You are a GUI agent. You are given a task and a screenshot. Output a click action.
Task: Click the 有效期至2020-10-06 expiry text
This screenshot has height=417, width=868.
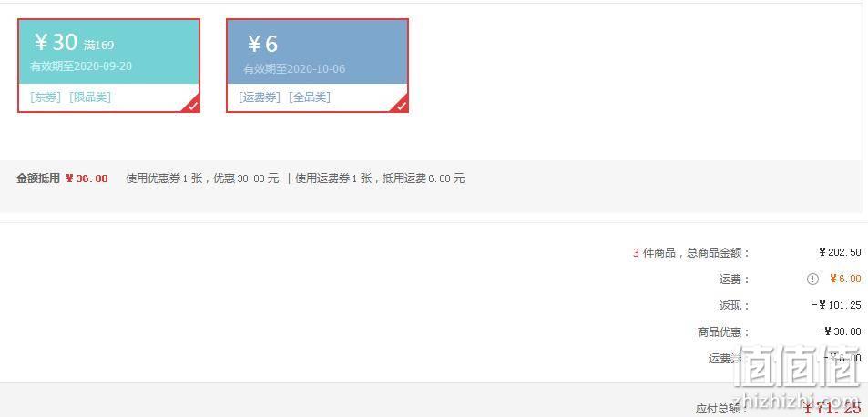[294, 69]
